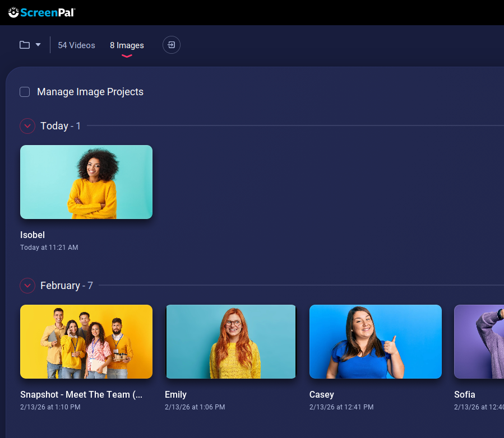Click the Isobel title text

tap(33, 235)
